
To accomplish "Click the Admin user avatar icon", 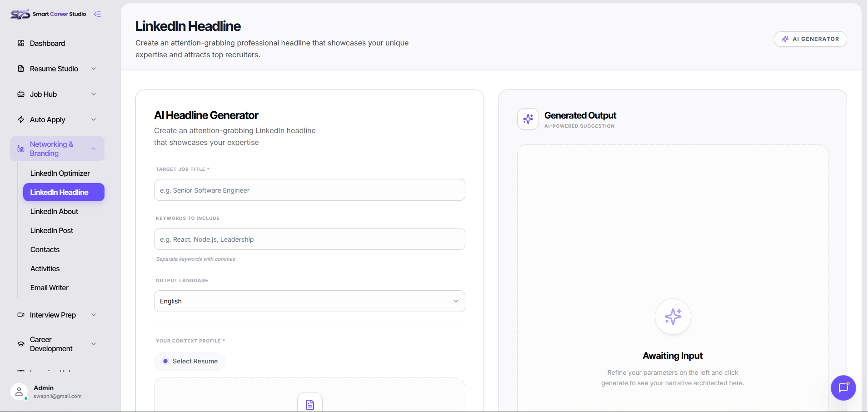I will (x=19, y=392).
